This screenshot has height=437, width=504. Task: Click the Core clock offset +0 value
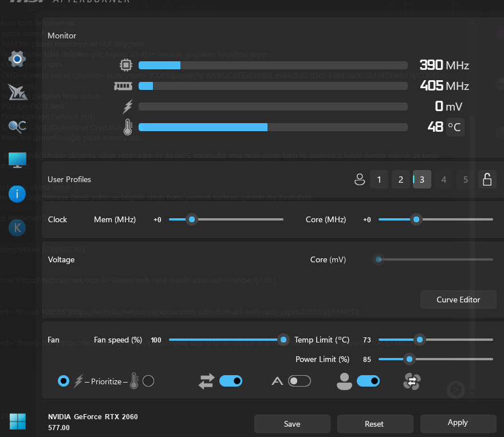[367, 220]
